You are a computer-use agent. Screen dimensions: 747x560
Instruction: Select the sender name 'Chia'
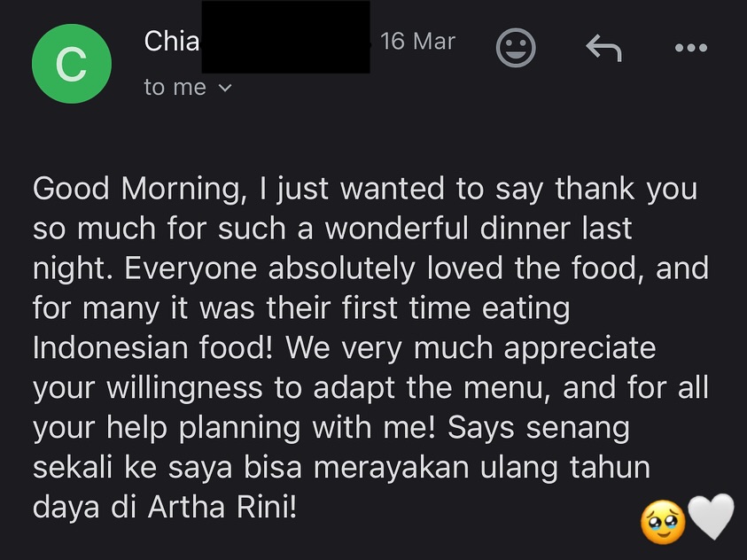pos(172,41)
